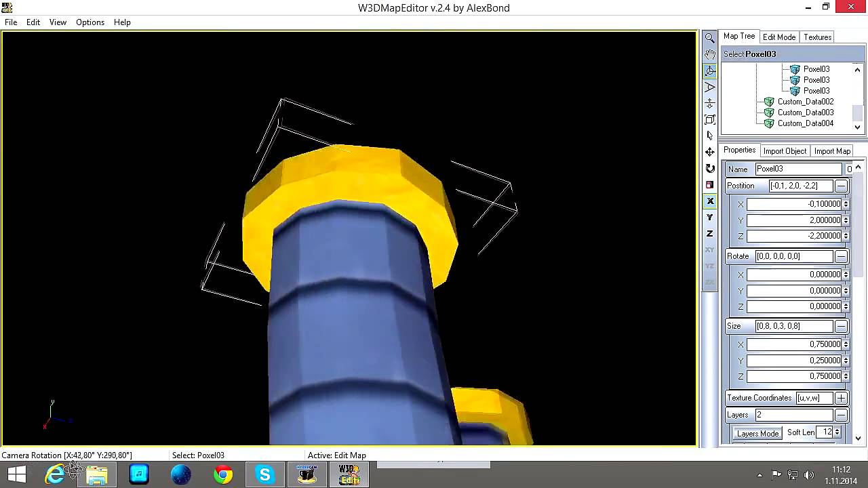Select Custom_Data003 in the map tree
The width and height of the screenshot is (868, 488).
806,113
